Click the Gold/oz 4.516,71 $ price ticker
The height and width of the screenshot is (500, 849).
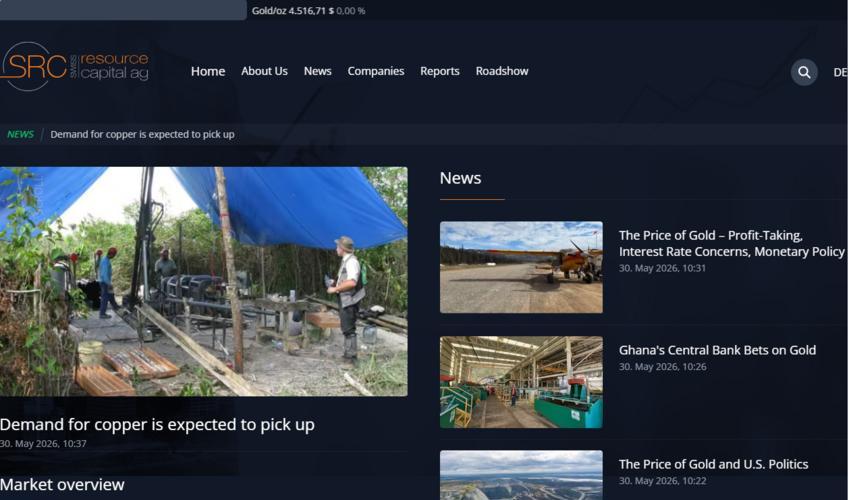pos(308,11)
